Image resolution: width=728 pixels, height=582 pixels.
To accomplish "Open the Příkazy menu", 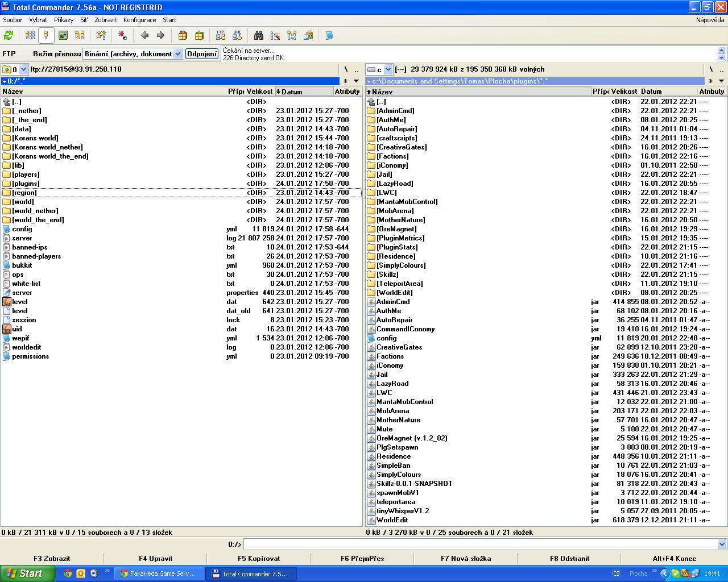I will tap(64, 20).
